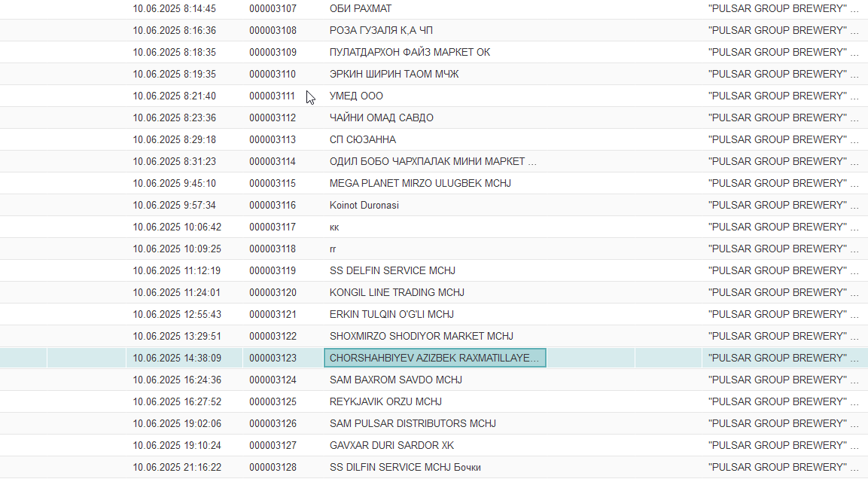868x479 pixels.
Task: Click date cell 10.06.2025 8:23:36
Action: [175, 118]
